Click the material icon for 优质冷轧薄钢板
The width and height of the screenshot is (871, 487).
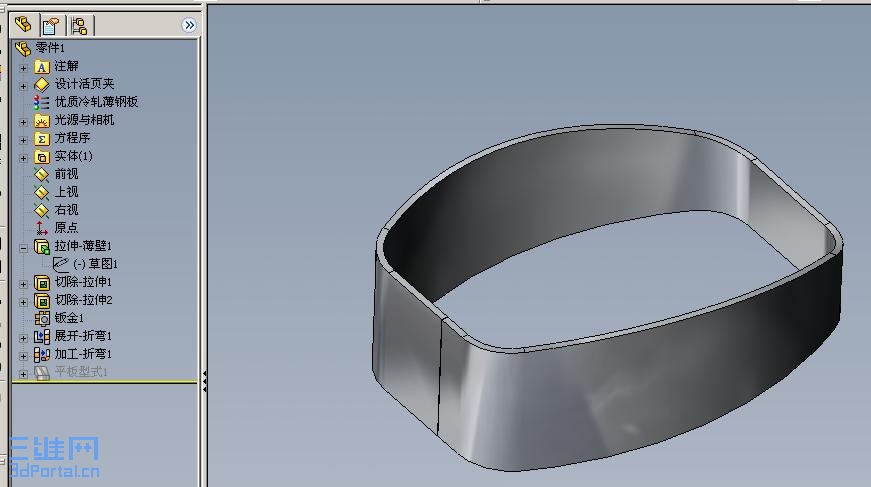(42, 103)
